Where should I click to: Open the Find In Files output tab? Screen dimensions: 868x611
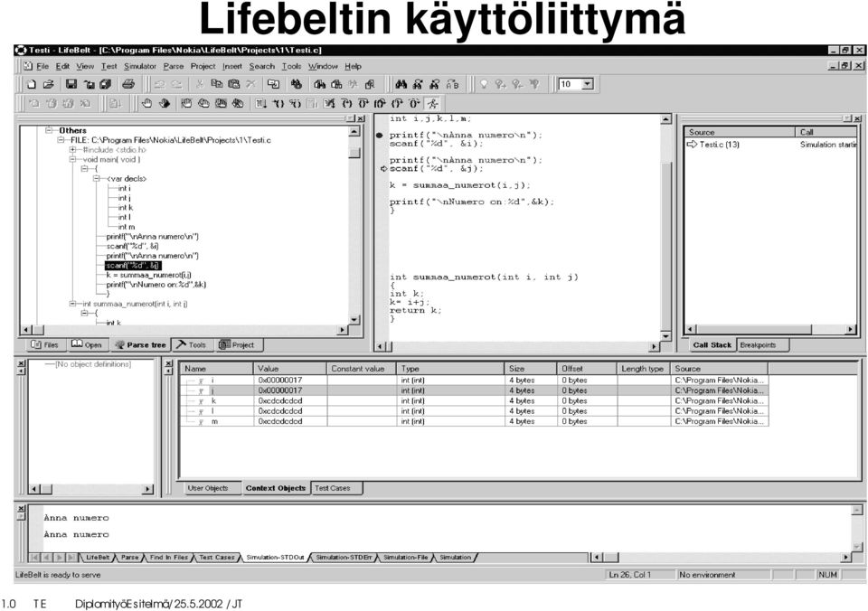coord(169,558)
